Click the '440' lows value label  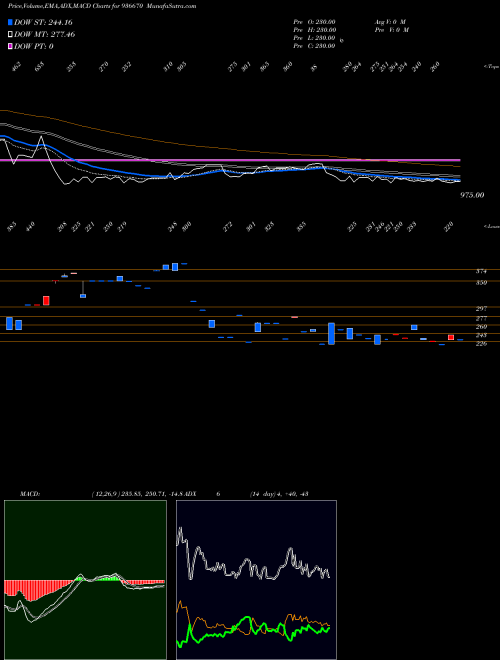[x=30, y=227]
